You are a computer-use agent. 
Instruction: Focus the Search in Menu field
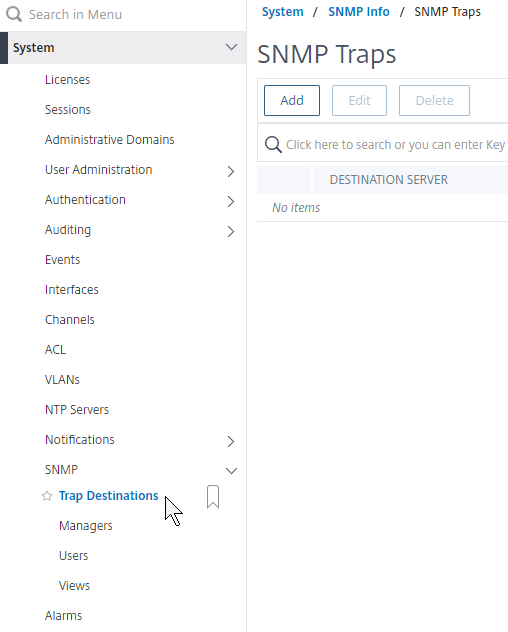click(123, 15)
